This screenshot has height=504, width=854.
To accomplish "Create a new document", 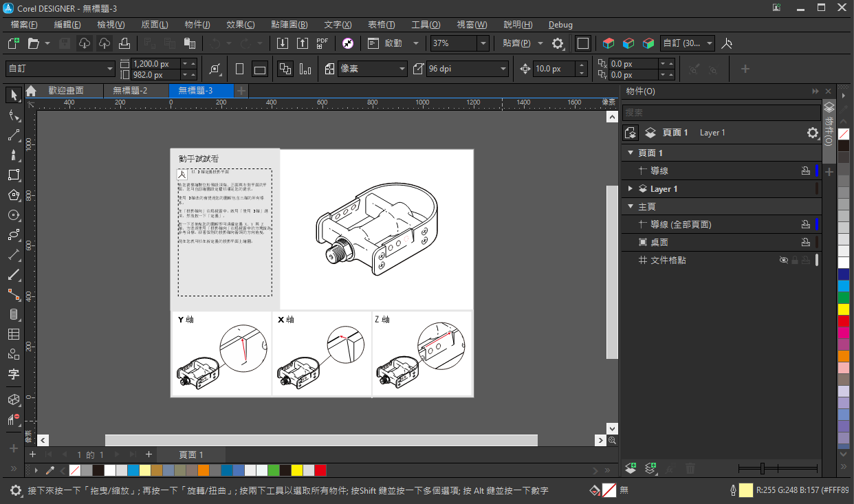I will coord(13,43).
